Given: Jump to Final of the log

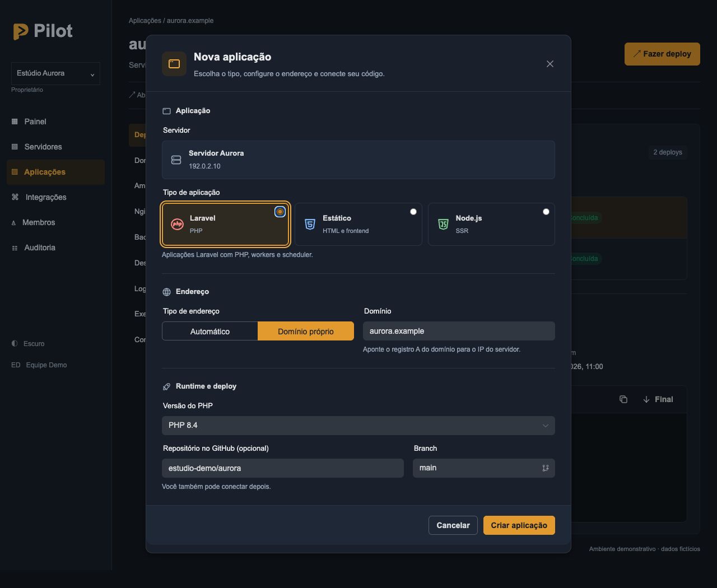Looking at the screenshot, I should click(658, 399).
